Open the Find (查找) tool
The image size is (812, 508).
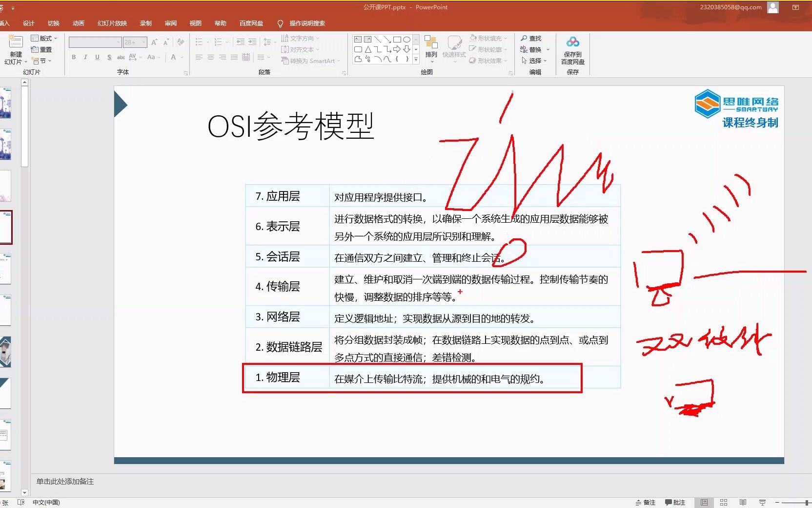pos(532,38)
